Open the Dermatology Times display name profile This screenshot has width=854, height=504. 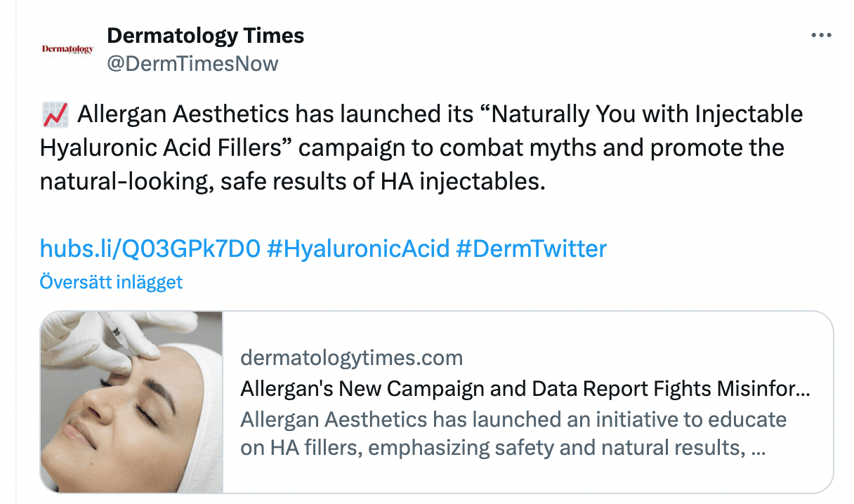click(205, 35)
